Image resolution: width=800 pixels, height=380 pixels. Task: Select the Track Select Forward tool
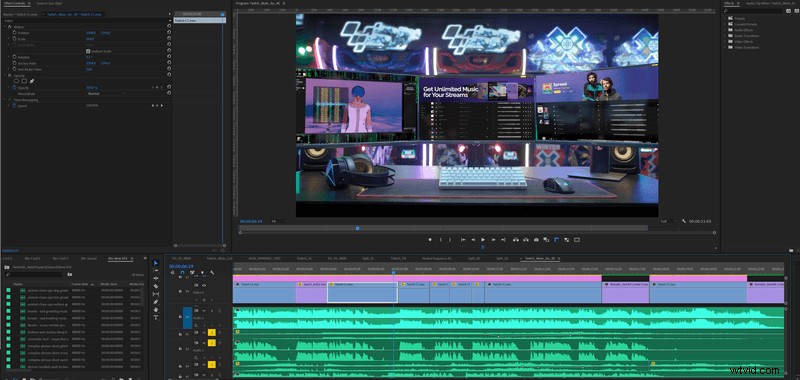(x=156, y=270)
